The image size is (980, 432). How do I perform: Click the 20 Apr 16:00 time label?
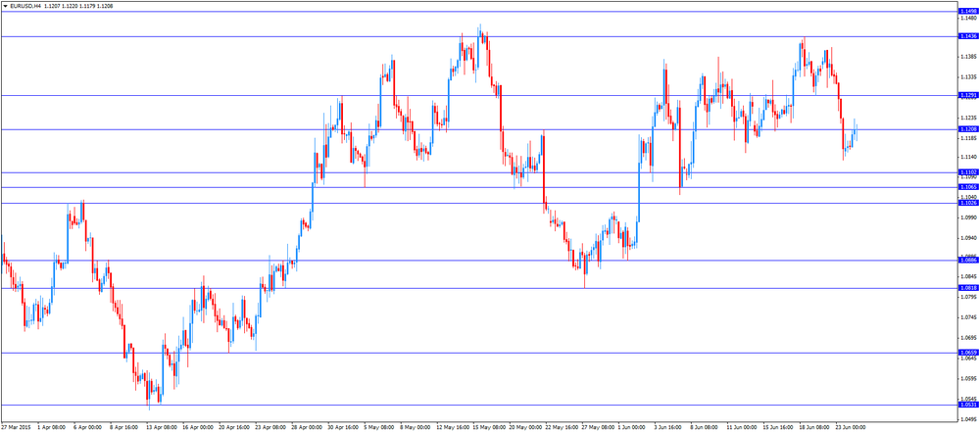point(234,428)
